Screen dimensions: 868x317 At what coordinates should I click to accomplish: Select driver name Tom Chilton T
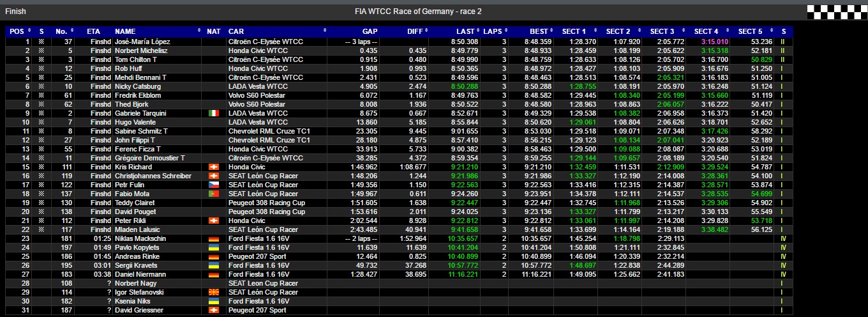coord(135,59)
